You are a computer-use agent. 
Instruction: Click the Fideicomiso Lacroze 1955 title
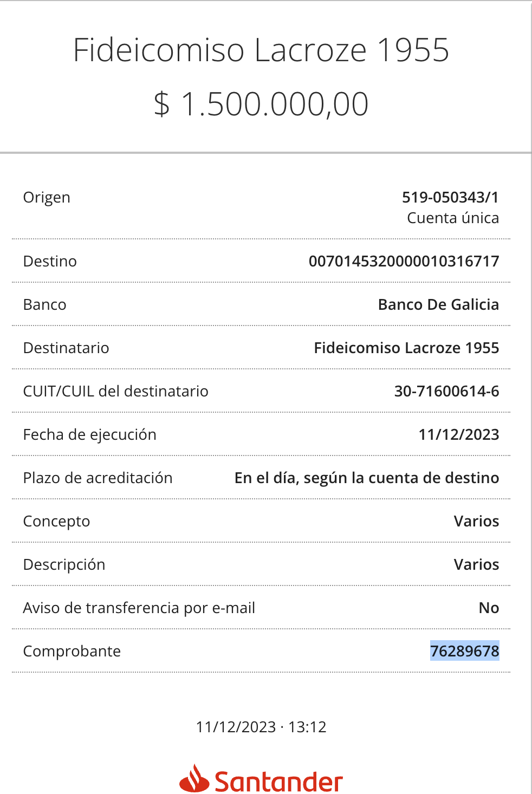261,50
